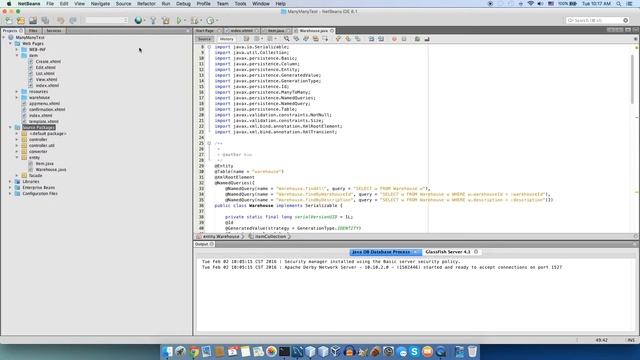Open Skype from the Dock
This screenshot has width=640, height=360.
coord(414,351)
